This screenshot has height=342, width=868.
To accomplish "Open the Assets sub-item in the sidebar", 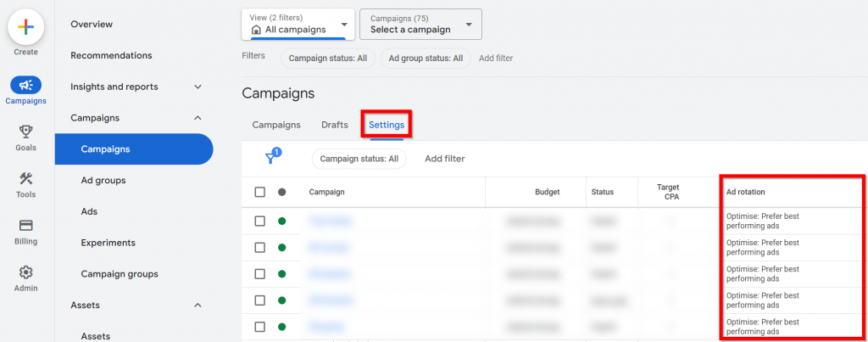I will point(95,336).
